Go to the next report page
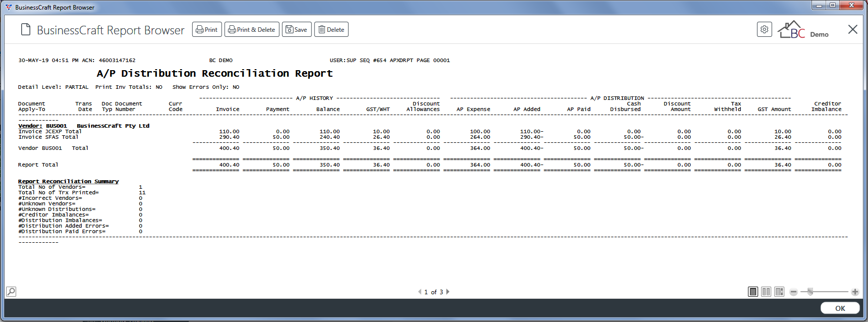 pyautogui.click(x=448, y=292)
